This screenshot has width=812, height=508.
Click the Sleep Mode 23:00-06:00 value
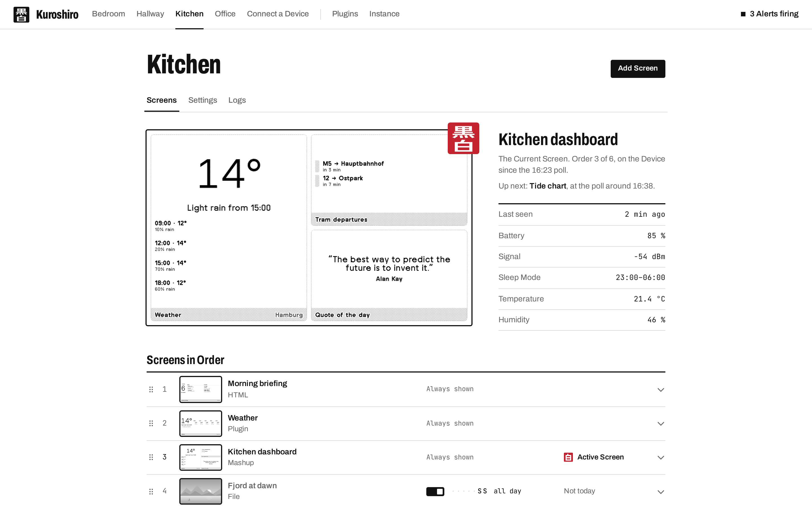pyautogui.click(x=640, y=277)
